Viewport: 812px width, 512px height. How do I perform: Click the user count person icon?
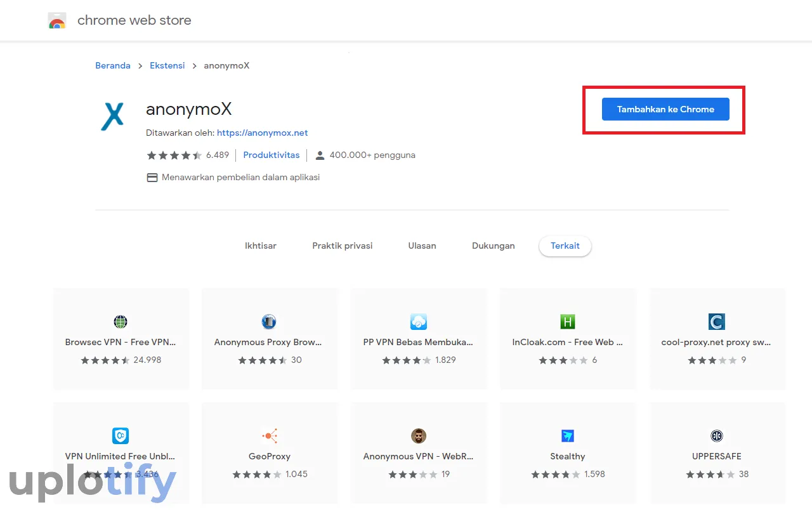point(320,155)
